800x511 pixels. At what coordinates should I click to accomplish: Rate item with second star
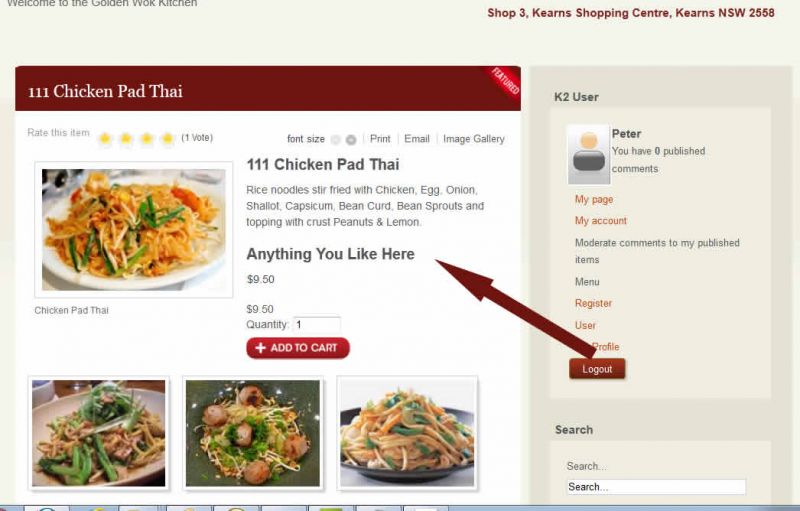tap(126, 138)
